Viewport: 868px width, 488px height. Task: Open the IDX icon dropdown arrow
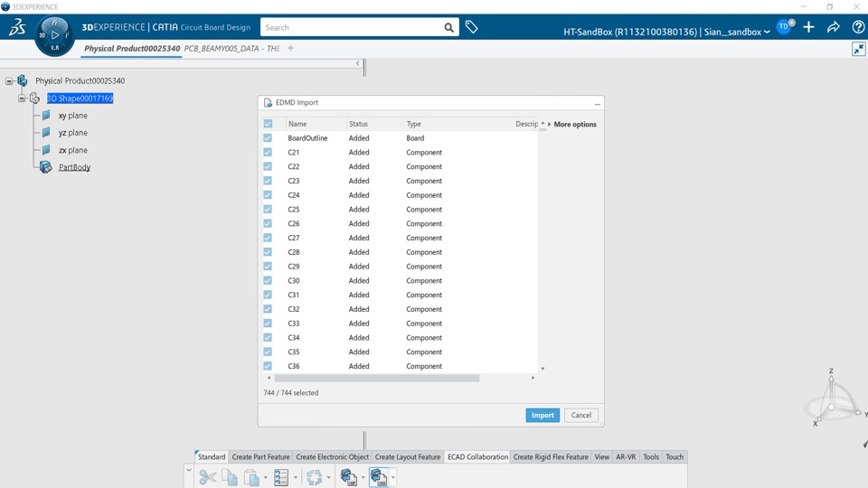(393, 477)
